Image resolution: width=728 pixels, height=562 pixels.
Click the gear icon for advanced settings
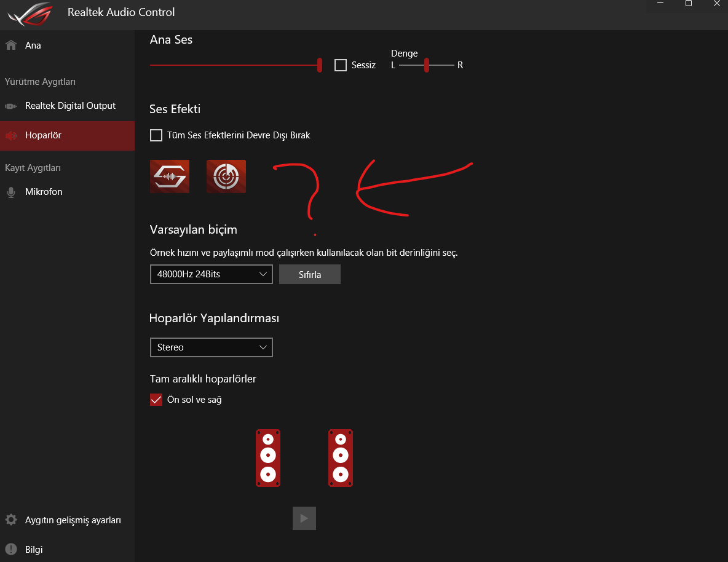[x=11, y=520]
